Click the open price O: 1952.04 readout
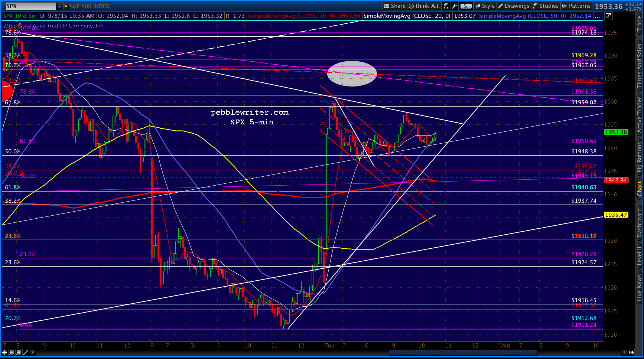644x359 pixels. click(113, 16)
